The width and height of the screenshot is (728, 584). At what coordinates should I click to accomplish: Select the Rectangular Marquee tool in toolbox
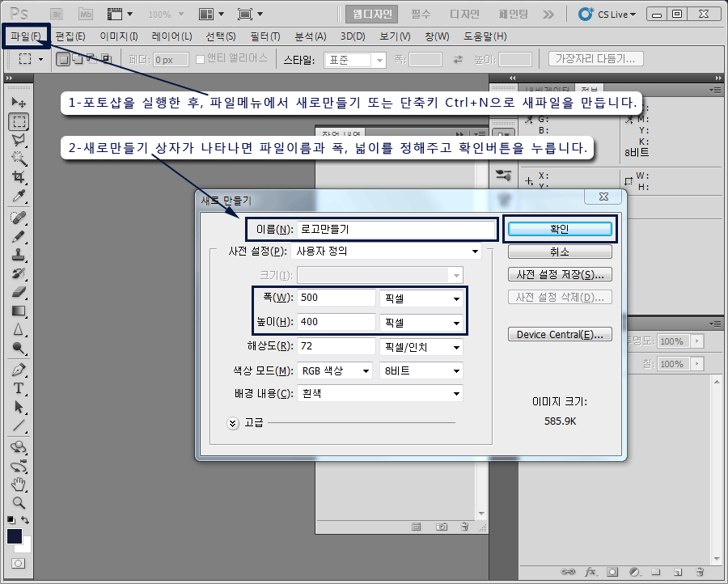point(19,121)
